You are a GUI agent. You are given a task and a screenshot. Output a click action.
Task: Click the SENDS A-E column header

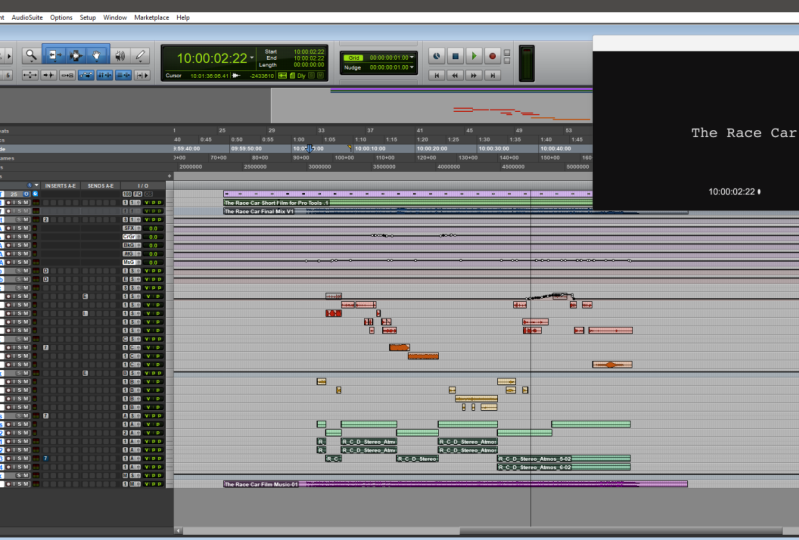tap(100, 186)
